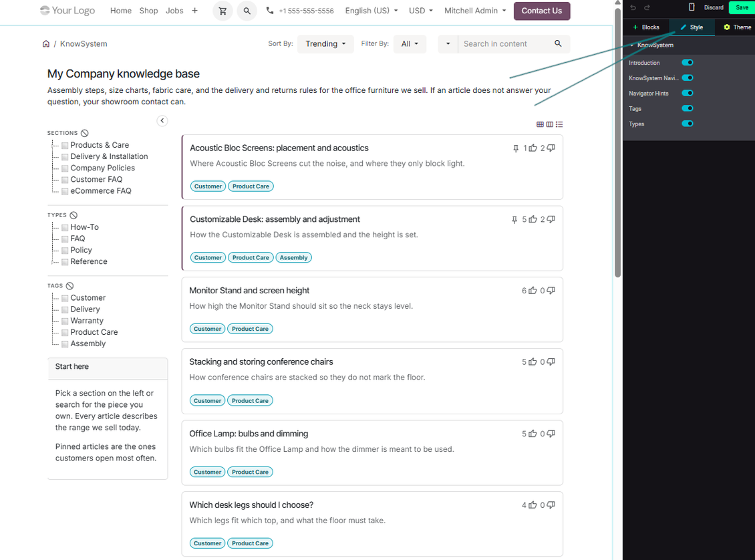Expand the Reference type tree node

[x=53, y=263]
